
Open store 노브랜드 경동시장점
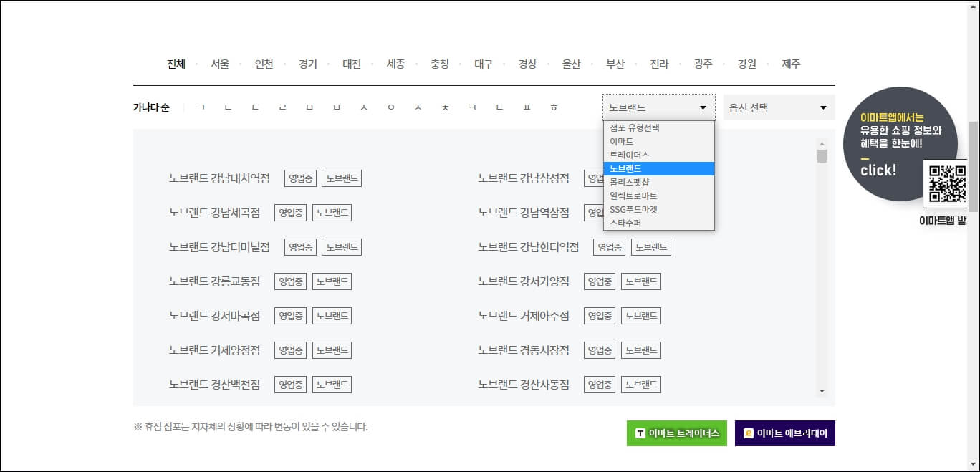(x=524, y=350)
